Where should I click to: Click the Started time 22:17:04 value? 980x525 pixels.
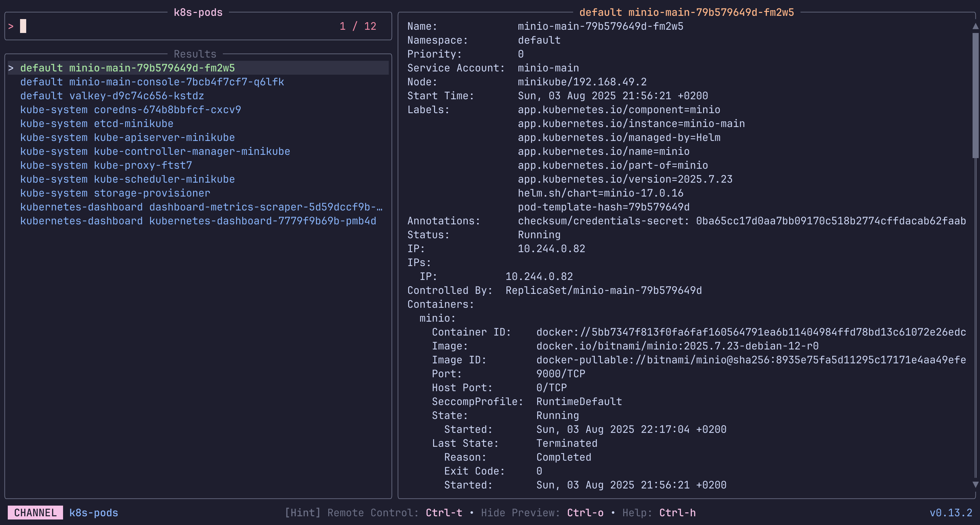click(632, 430)
